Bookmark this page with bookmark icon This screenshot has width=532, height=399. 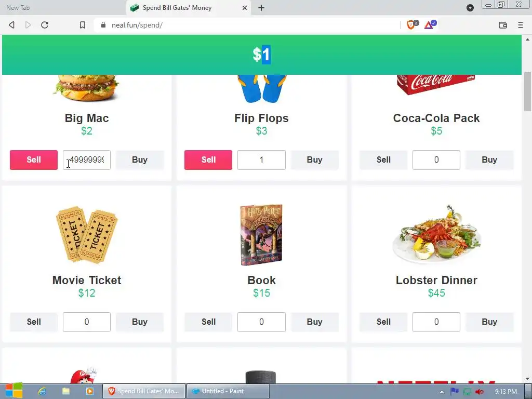pos(83,25)
